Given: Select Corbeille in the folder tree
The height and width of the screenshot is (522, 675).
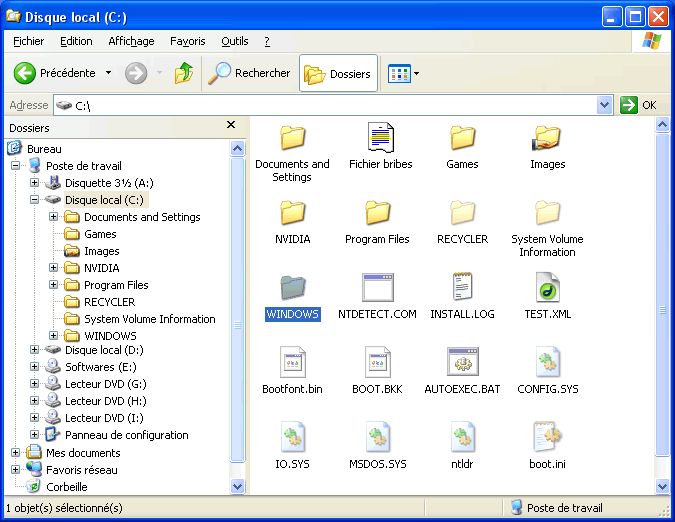Looking at the screenshot, I should point(67,487).
